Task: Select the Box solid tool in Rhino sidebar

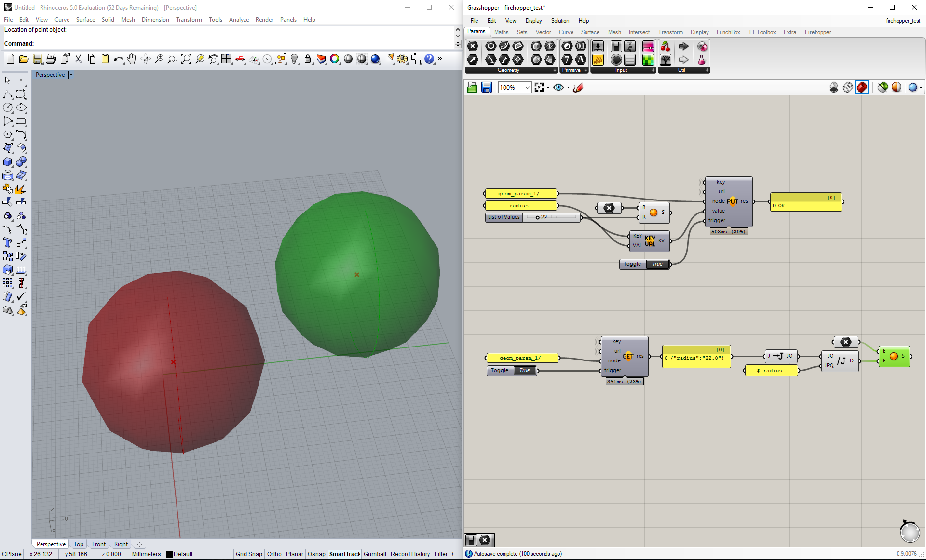Action: tap(8, 162)
